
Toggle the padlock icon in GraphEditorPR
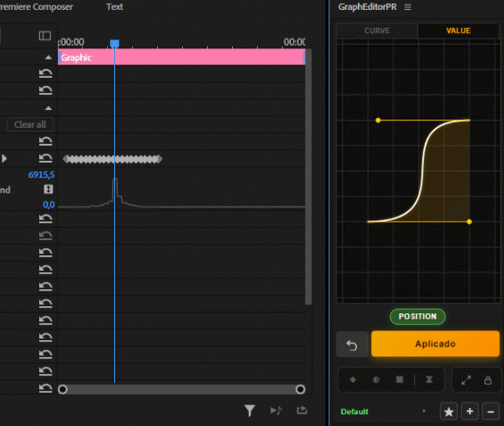(x=488, y=380)
